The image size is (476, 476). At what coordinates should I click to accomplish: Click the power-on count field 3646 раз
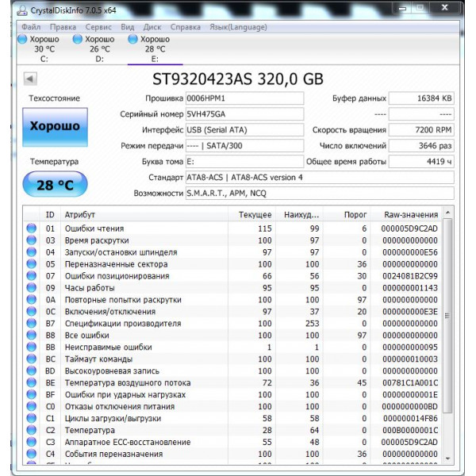tap(421, 146)
